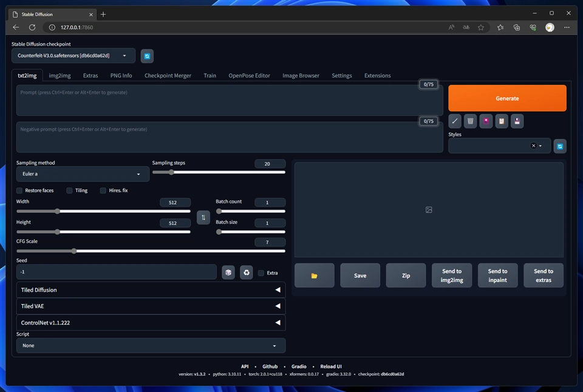Open the browser Collections icon

[517, 27]
